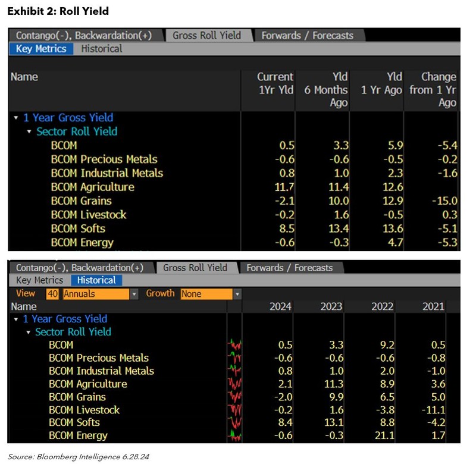Viewport: 476px width, 464px height.
Task: Open the Forwards / Forecasts tab in the lower panel
Action: 290,268
